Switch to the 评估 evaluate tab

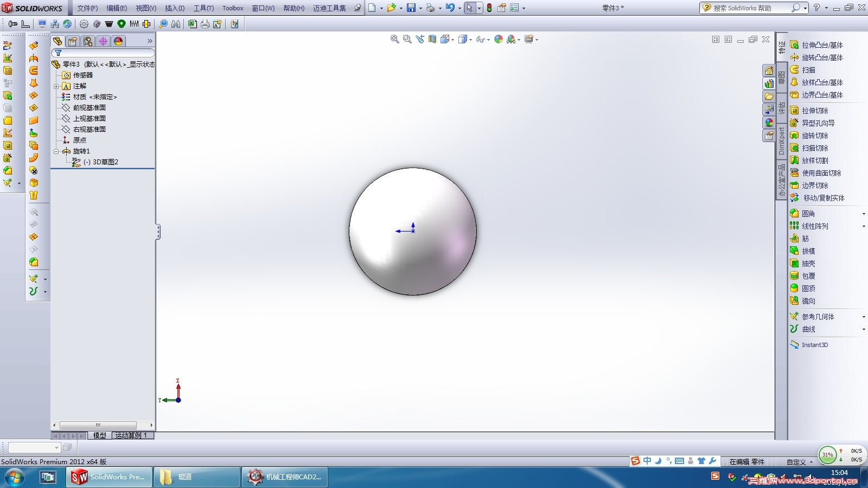click(x=782, y=107)
